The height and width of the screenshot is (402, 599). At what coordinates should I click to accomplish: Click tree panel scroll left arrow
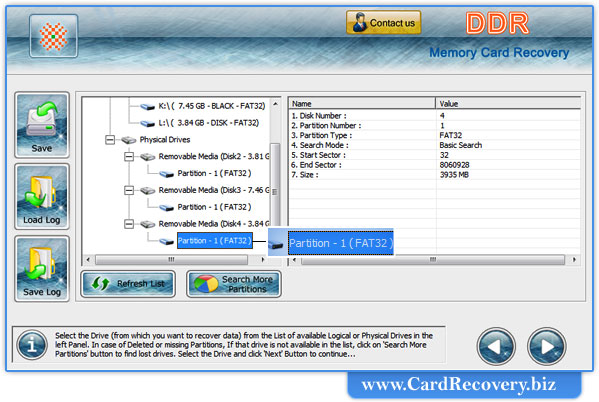pos(88,260)
